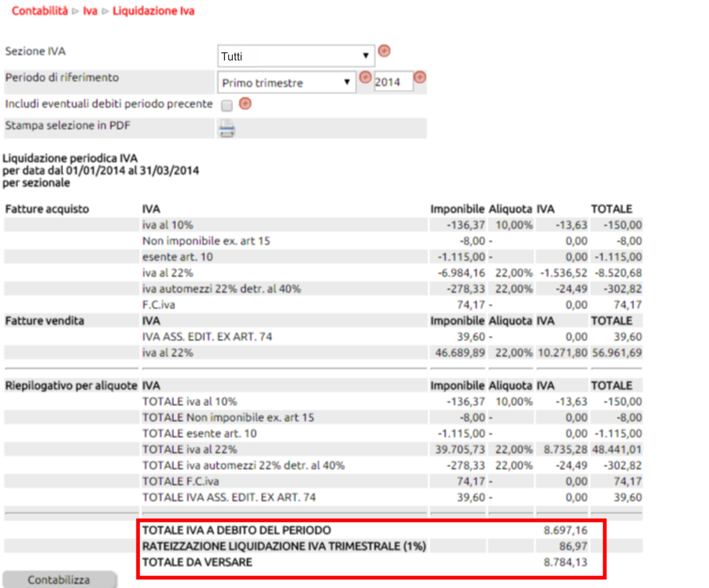The height and width of the screenshot is (588, 709).
Task: Click the date range text dal 01/01/2014 al 31/03/2014
Action: point(124,170)
